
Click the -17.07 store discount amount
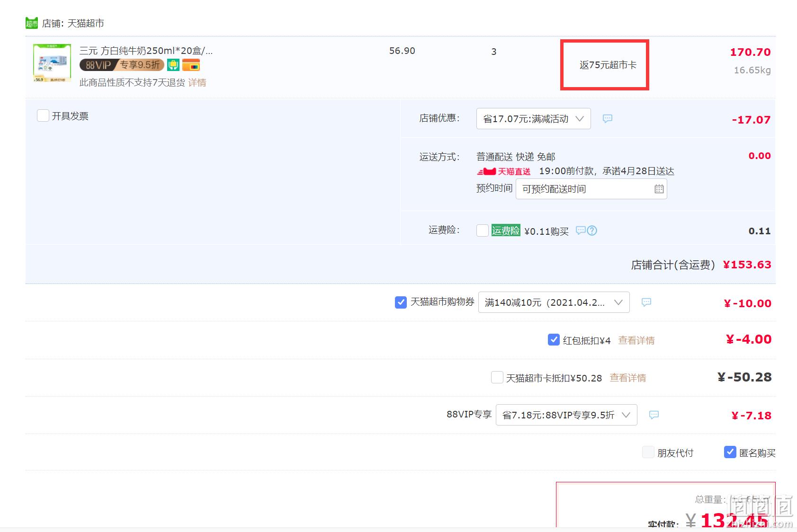[x=751, y=120]
